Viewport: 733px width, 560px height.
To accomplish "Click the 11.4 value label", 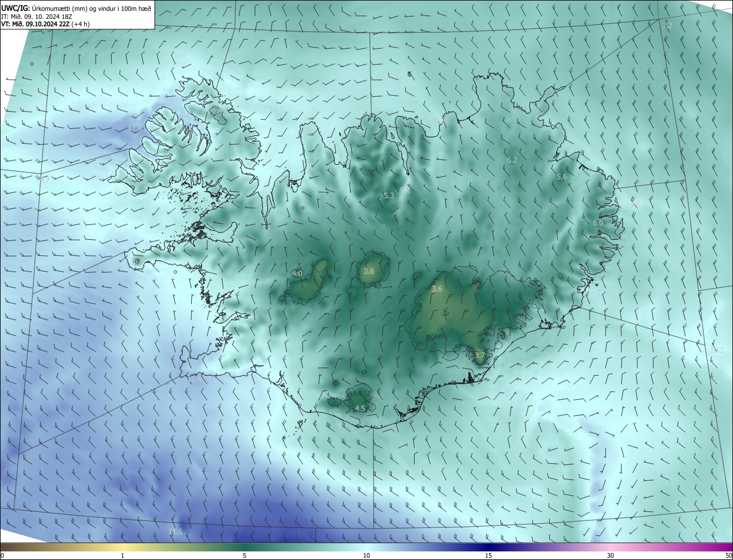I will (195, 378).
